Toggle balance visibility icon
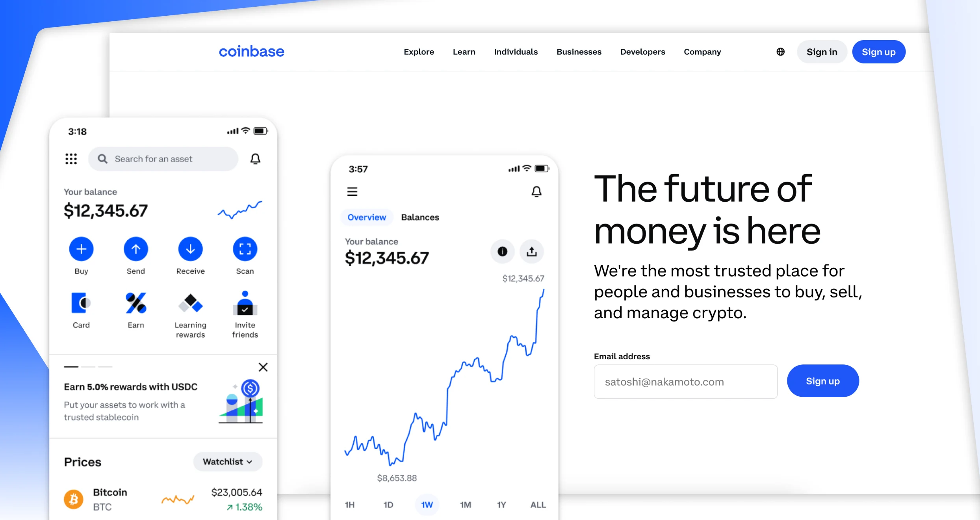 click(x=502, y=252)
